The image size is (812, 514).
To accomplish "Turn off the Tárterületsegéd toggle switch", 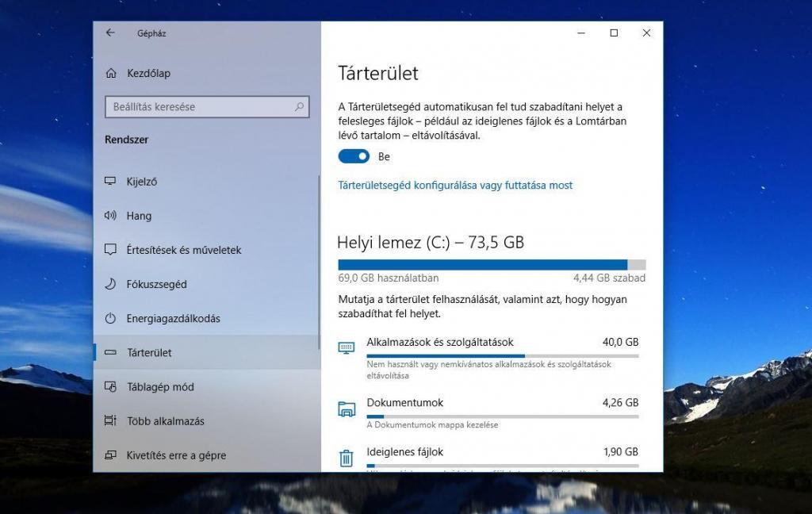I will [354, 156].
